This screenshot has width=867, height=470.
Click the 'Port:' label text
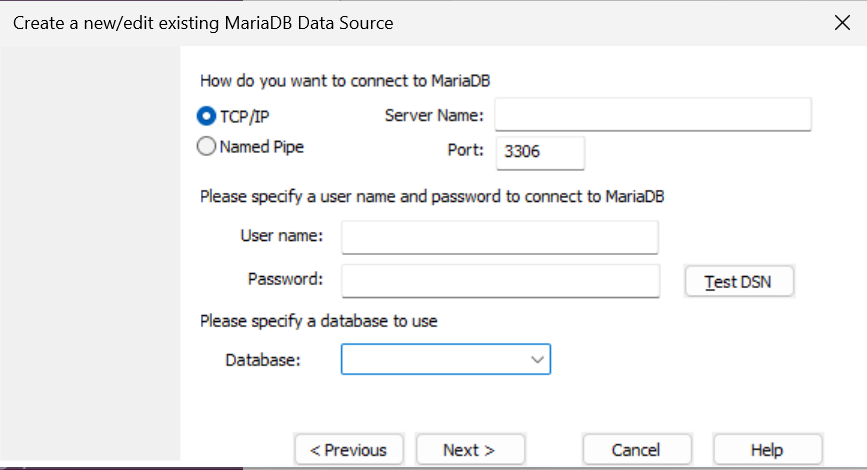coord(465,152)
